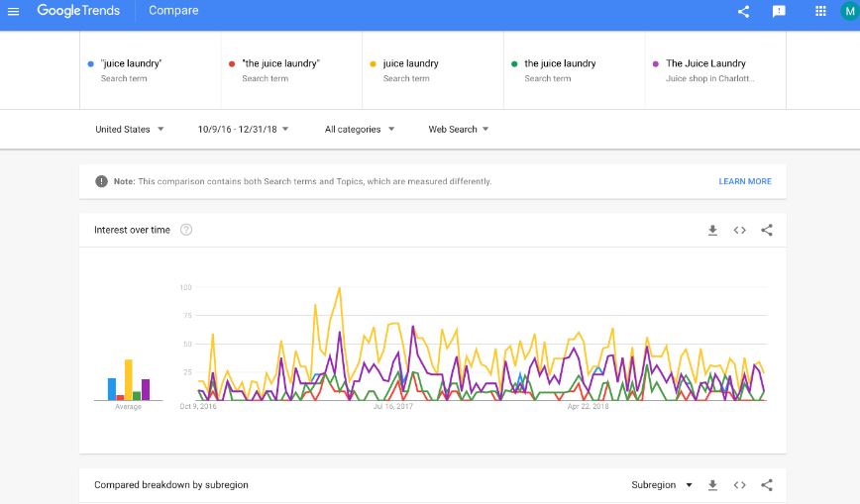This screenshot has height=504, width=860.
Task: Open the Interest over time help icon
Action: pos(186,230)
